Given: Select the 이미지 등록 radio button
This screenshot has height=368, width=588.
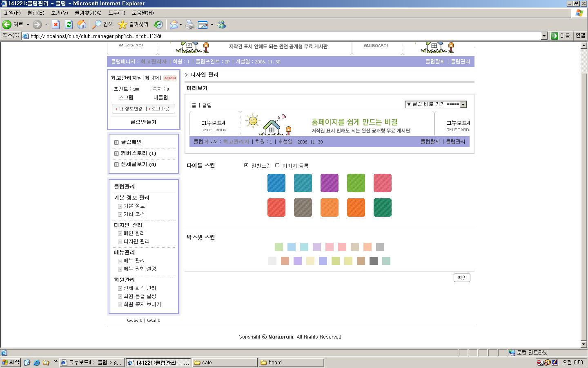Looking at the screenshot, I should [277, 165].
